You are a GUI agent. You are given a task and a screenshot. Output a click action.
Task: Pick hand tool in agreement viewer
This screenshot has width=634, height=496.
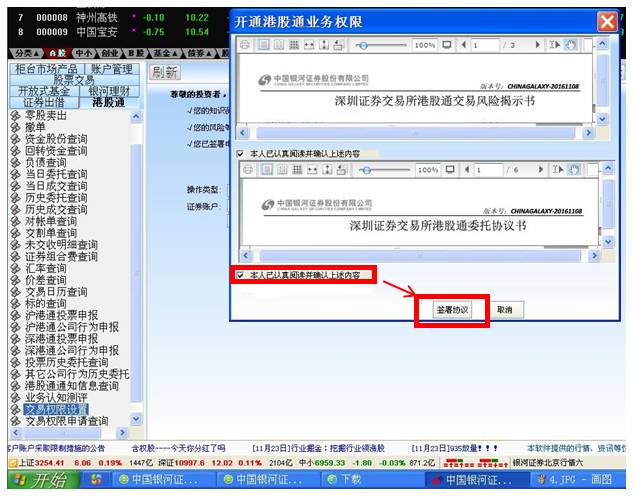pyautogui.click(x=573, y=170)
